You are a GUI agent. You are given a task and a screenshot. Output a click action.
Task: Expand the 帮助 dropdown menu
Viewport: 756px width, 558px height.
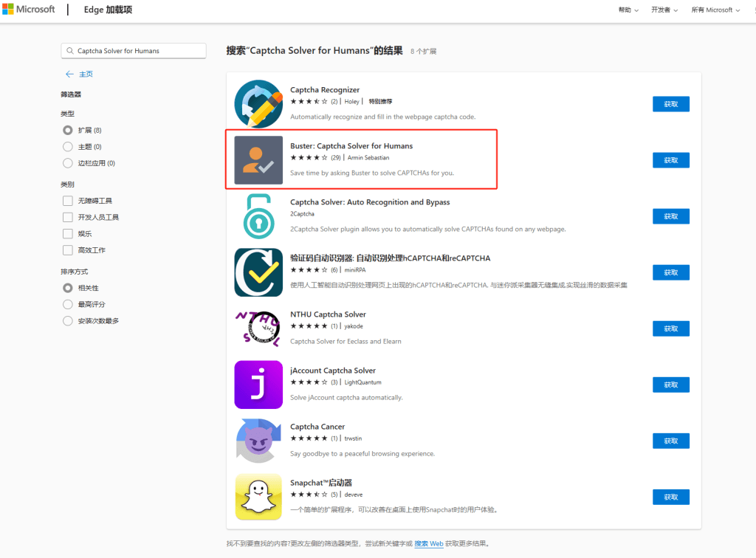pyautogui.click(x=628, y=10)
